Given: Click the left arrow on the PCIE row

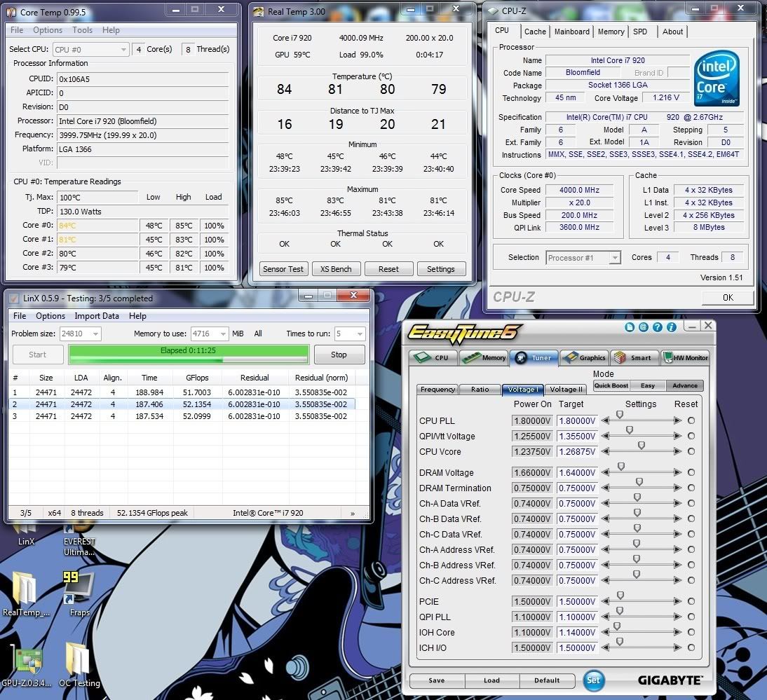Looking at the screenshot, I should [606, 601].
